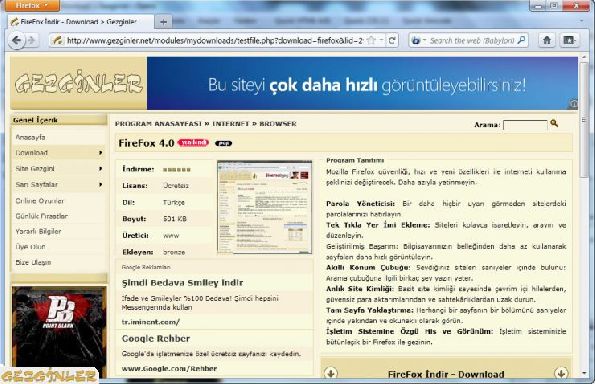Click the Babylon web search field

472,40
